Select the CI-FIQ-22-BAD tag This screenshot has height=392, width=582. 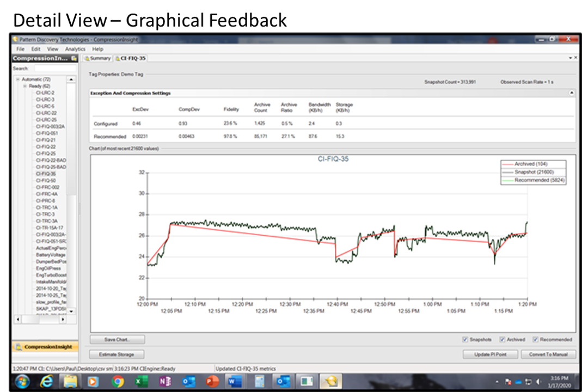tap(51, 161)
